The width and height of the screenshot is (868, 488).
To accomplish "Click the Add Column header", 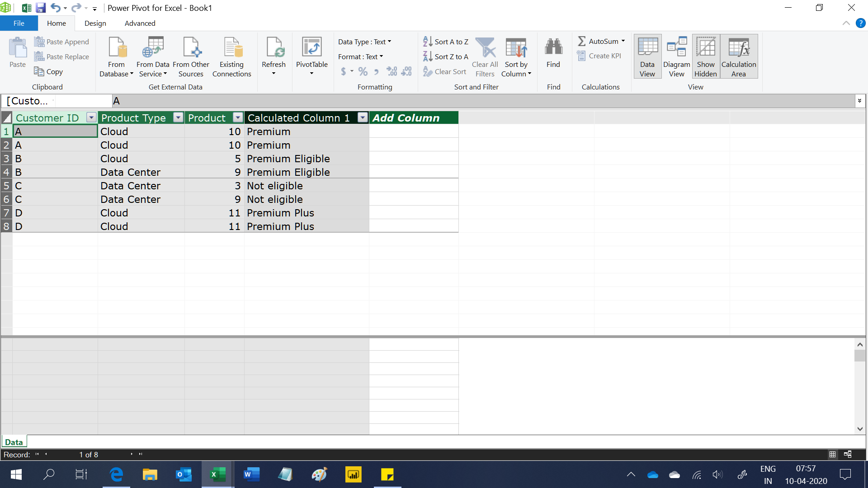I will [x=414, y=117].
